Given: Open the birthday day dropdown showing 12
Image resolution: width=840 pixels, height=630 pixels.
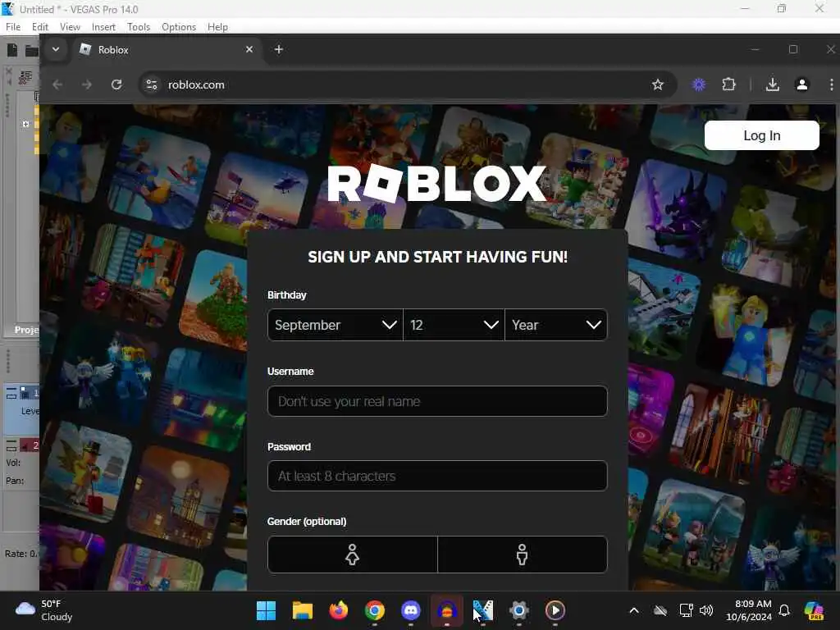Looking at the screenshot, I should point(454,325).
